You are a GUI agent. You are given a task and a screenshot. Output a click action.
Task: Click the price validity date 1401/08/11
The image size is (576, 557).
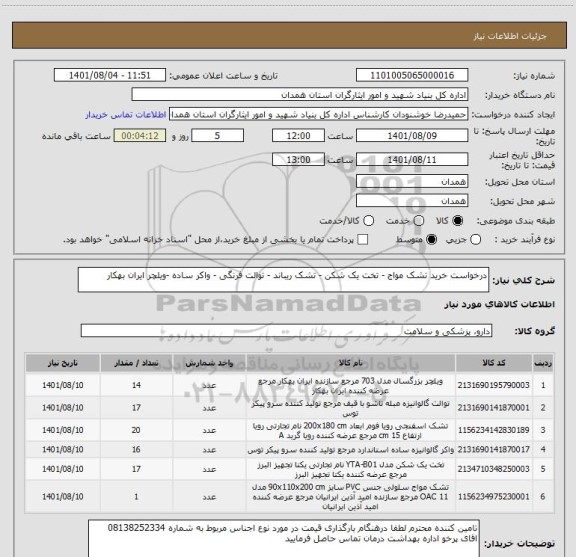coord(412,160)
